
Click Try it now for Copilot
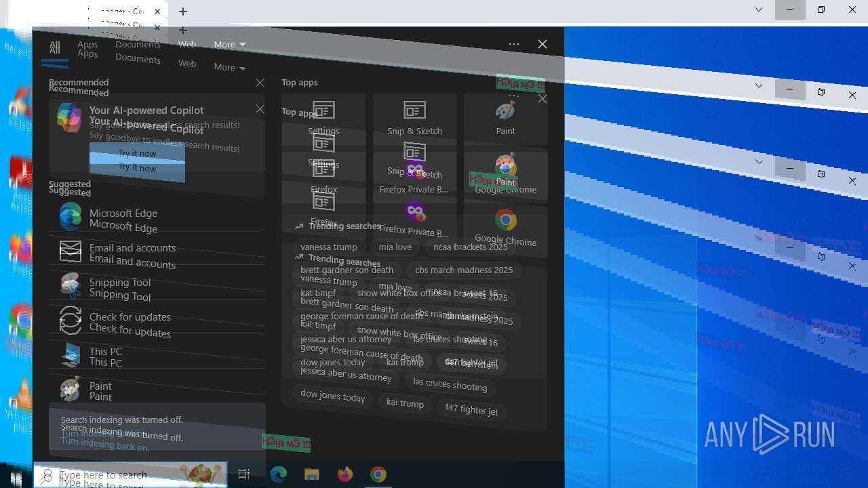[x=137, y=153]
